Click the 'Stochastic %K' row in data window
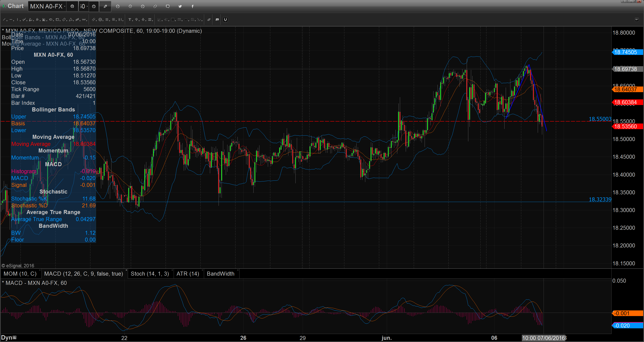644x342 pixels. [53, 199]
